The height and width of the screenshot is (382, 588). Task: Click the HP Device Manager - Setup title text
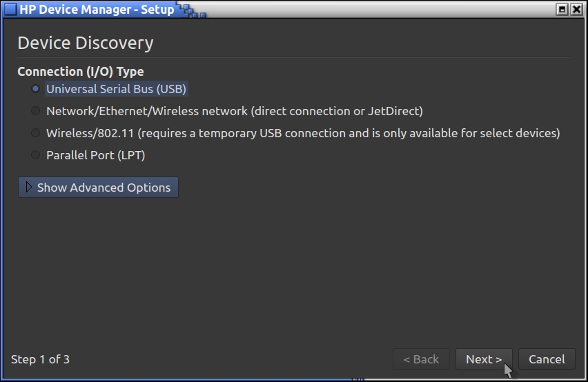click(x=96, y=9)
